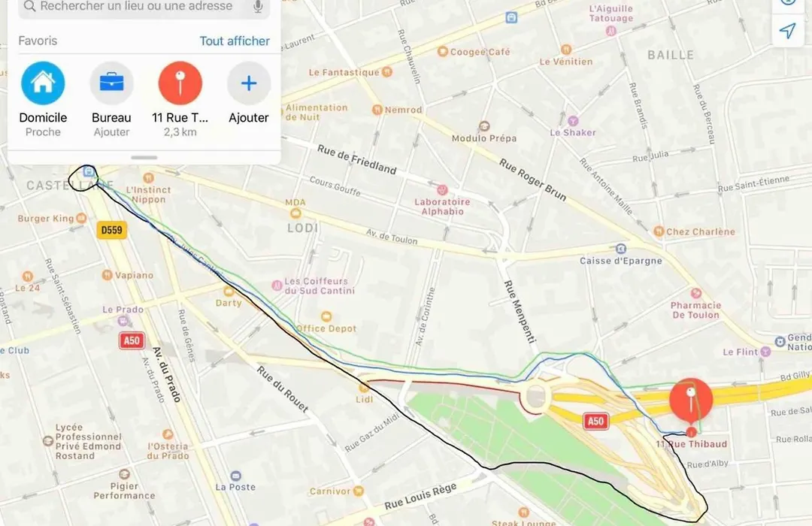Image resolution: width=812 pixels, height=526 pixels.
Task: Click the La Poste marker
Action: click(235, 475)
